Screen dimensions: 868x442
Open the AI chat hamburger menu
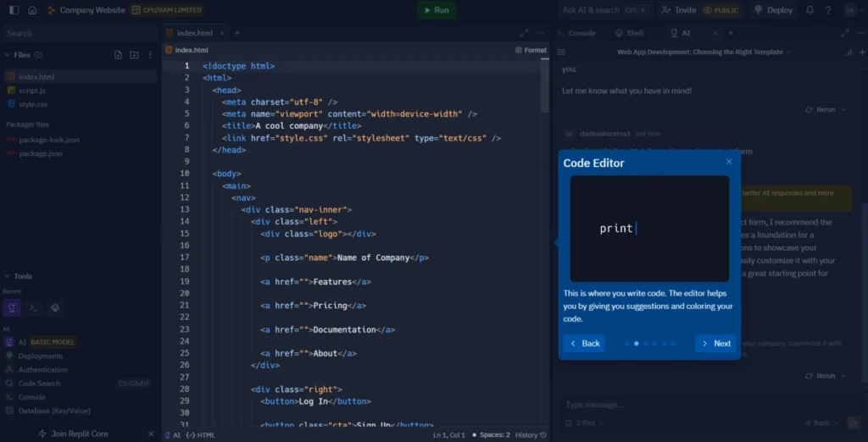pyautogui.click(x=561, y=52)
